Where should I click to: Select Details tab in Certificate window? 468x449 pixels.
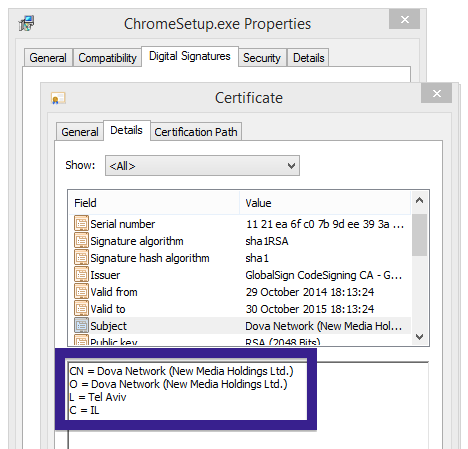127,130
